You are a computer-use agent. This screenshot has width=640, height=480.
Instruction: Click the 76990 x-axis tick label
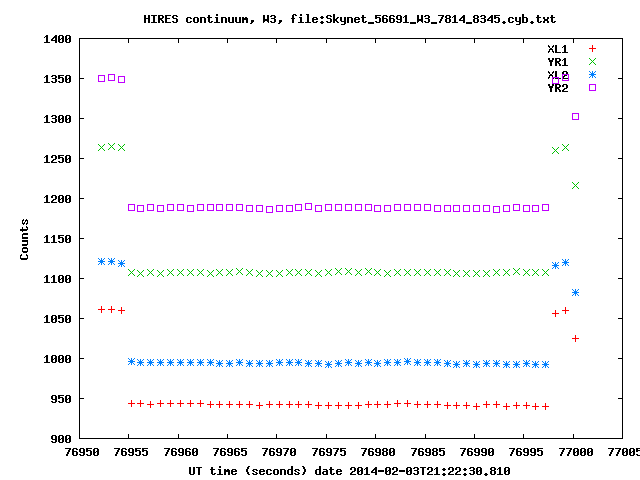pyautogui.click(x=477, y=452)
